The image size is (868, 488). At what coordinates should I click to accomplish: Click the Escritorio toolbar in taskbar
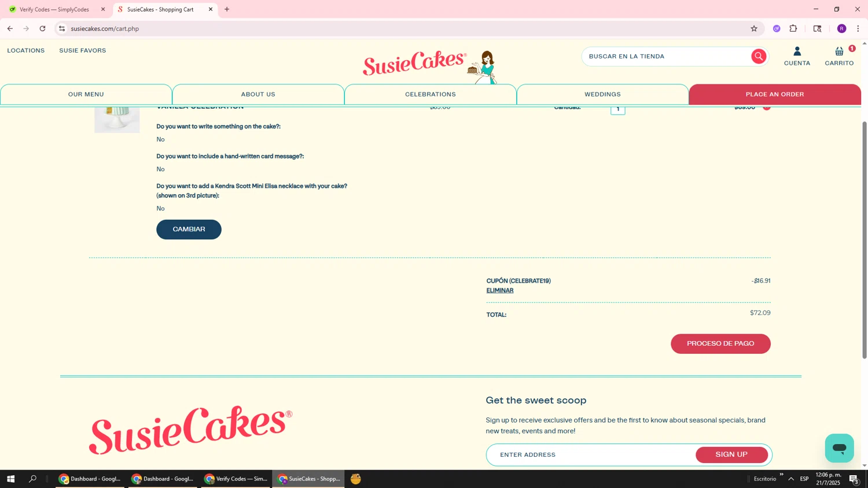tap(765, 479)
